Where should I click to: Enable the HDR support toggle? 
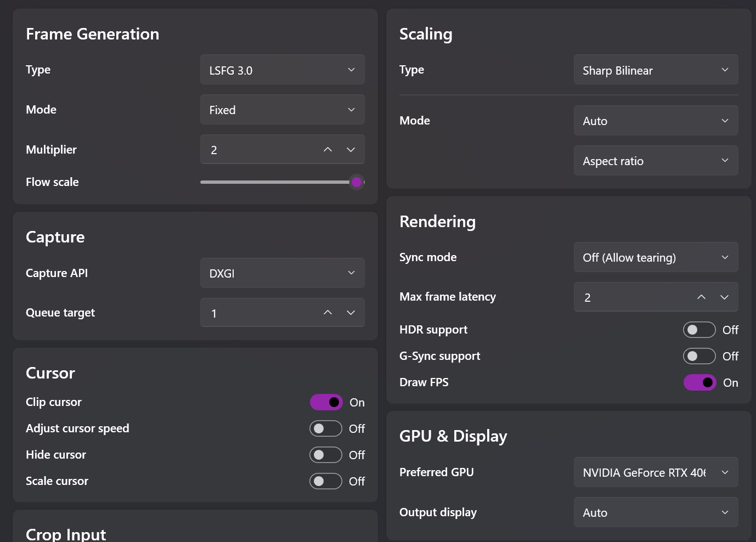(x=699, y=330)
